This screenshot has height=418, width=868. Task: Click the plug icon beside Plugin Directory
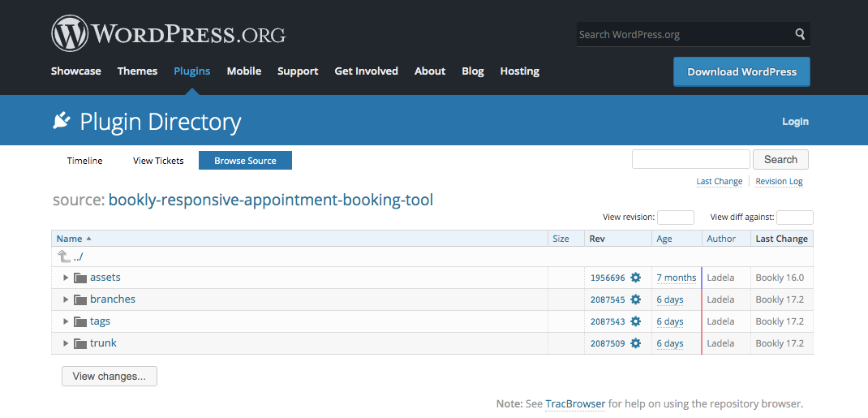click(61, 120)
